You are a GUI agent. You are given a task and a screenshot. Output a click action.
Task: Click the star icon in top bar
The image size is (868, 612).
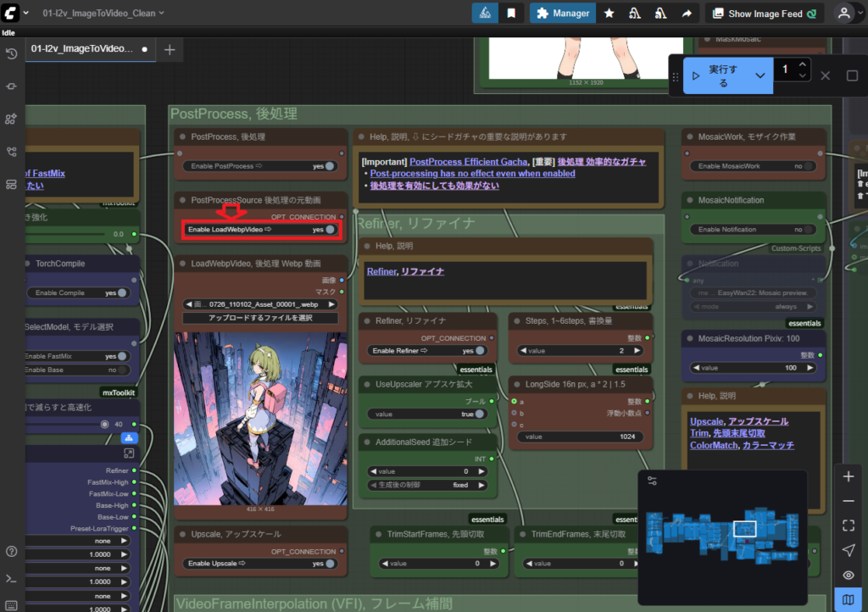point(609,14)
